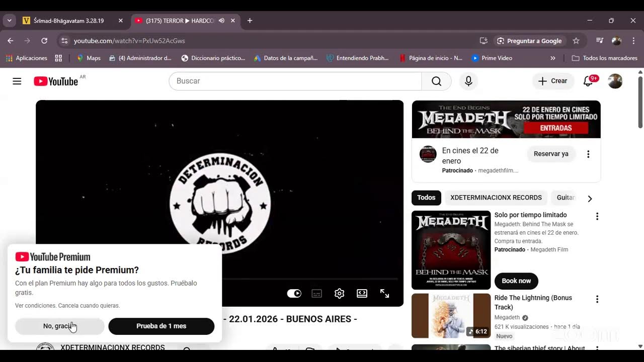Open Página de inicio - N... bookmark

coord(431,58)
